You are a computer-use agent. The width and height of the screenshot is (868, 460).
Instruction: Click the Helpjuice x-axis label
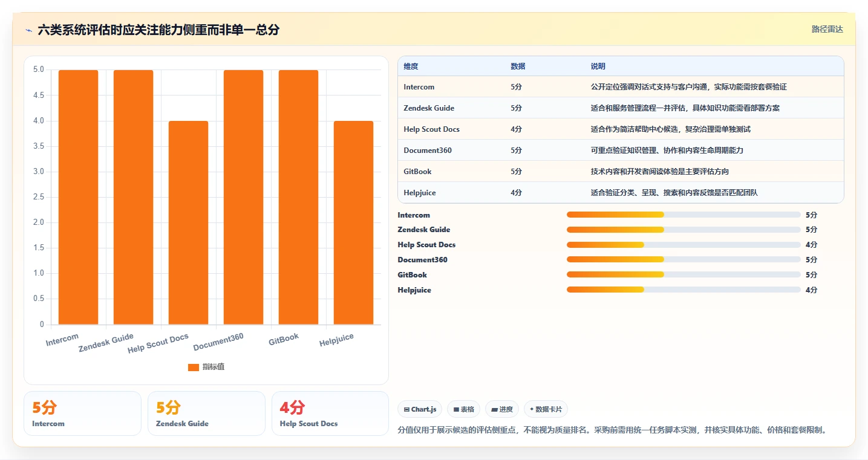[336, 340]
